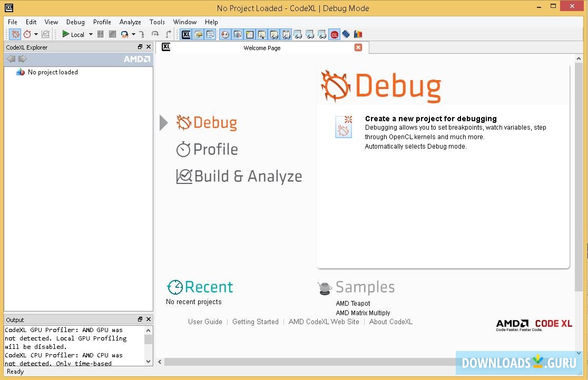Click the Step Out upward arrow icon
Screen dimensions: 588x380
169,34
